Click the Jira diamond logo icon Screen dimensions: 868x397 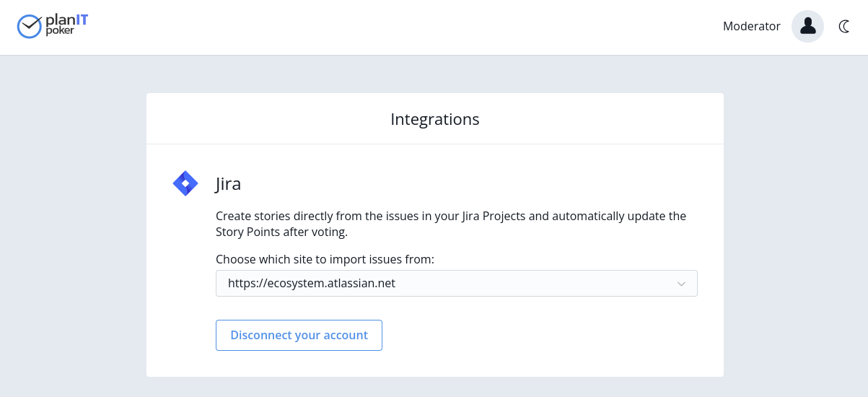[185, 184]
